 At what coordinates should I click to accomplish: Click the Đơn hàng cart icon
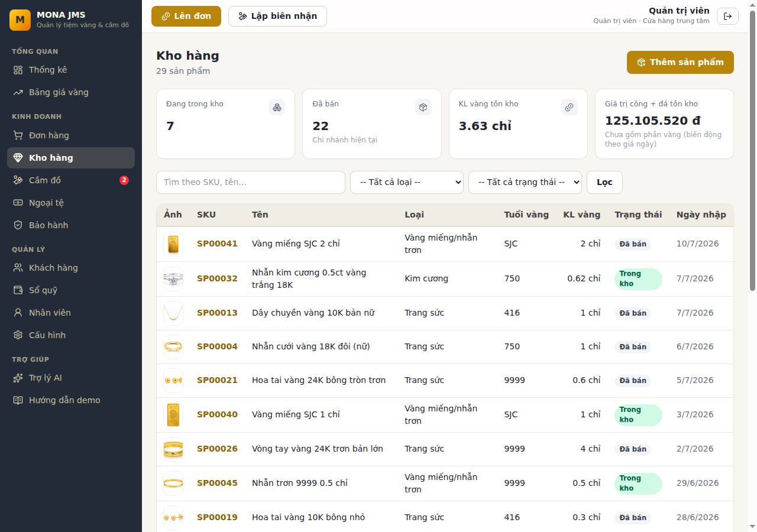pyautogui.click(x=18, y=135)
